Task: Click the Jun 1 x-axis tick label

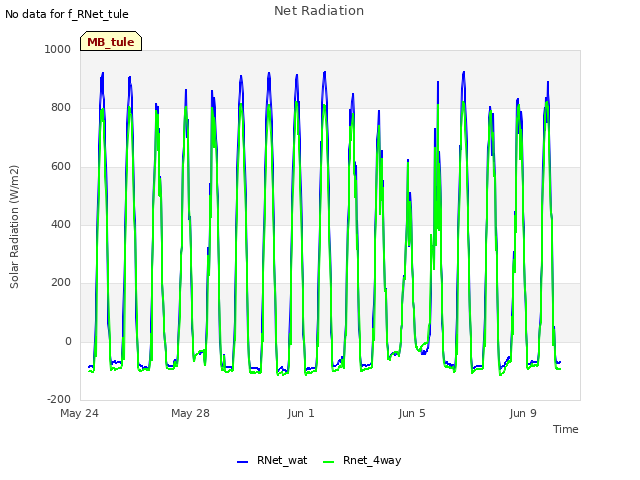Action: point(301,413)
